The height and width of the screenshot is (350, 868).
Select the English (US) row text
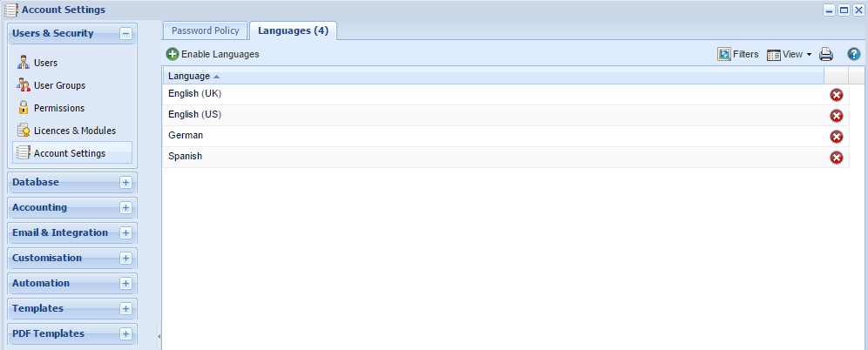tap(195, 114)
